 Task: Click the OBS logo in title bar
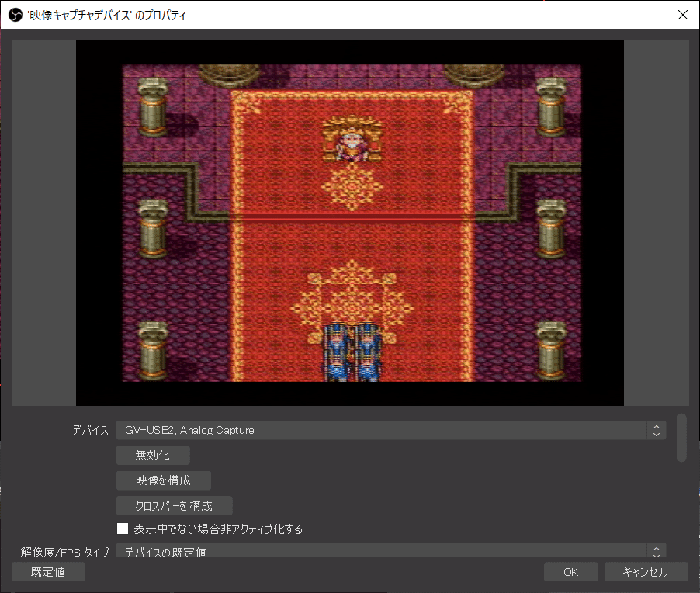click(x=16, y=15)
